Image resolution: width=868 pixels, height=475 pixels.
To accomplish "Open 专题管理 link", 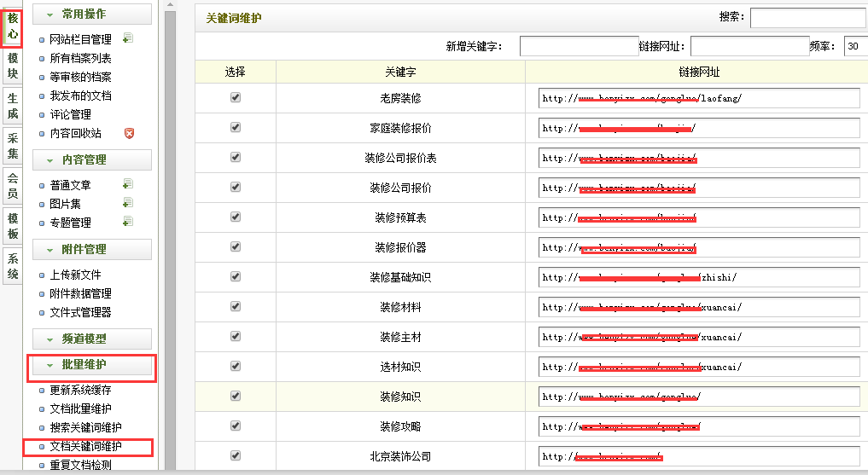I will (70, 223).
